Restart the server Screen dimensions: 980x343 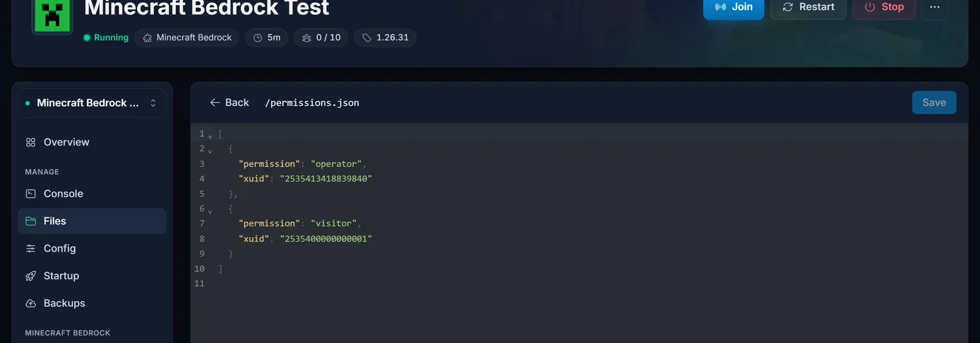pyautogui.click(x=808, y=8)
